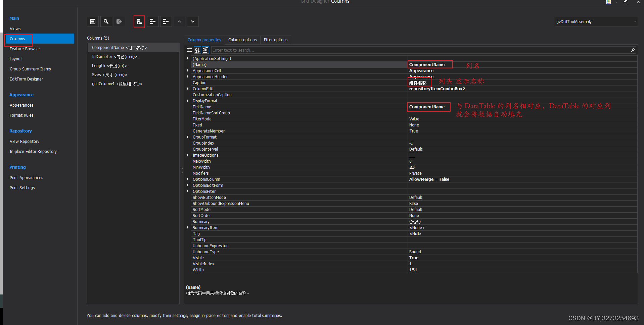Viewport: 644px width, 325px height.
Task: Click the Move Column Up chevron icon
Action: [179, 21]
